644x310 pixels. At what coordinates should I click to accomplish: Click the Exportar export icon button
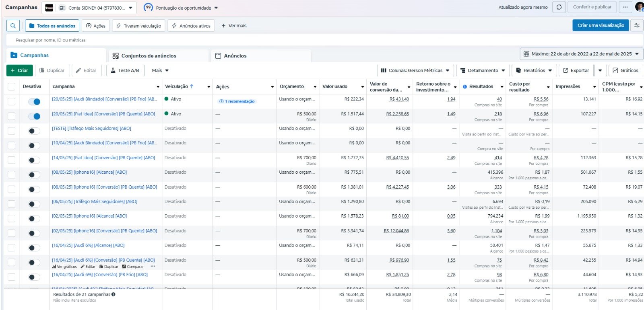tap(576, 70)
